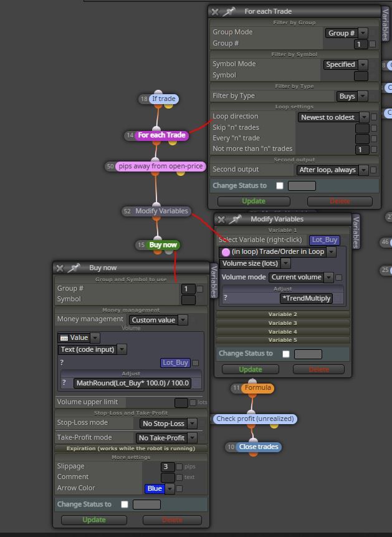The image size is (392, 537).
Task: Open the Group Mode dropdown
Action: [363, 33]
